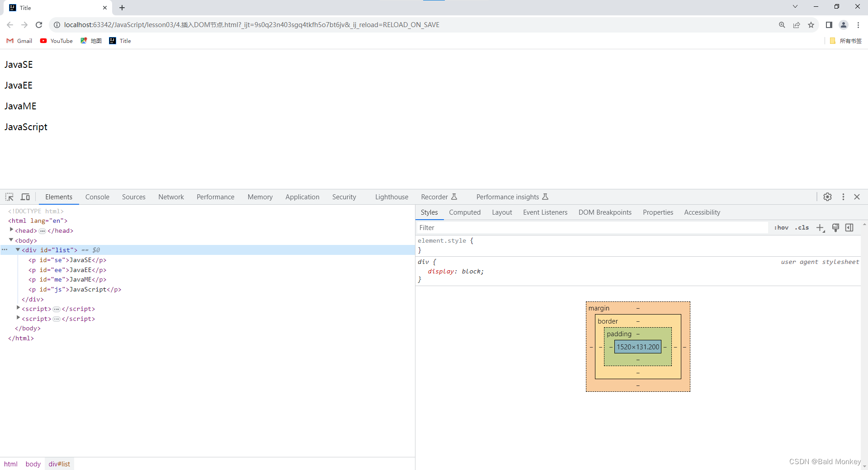
Task: Expand the collapsed head content ellipsis
Action: point(42,231)
